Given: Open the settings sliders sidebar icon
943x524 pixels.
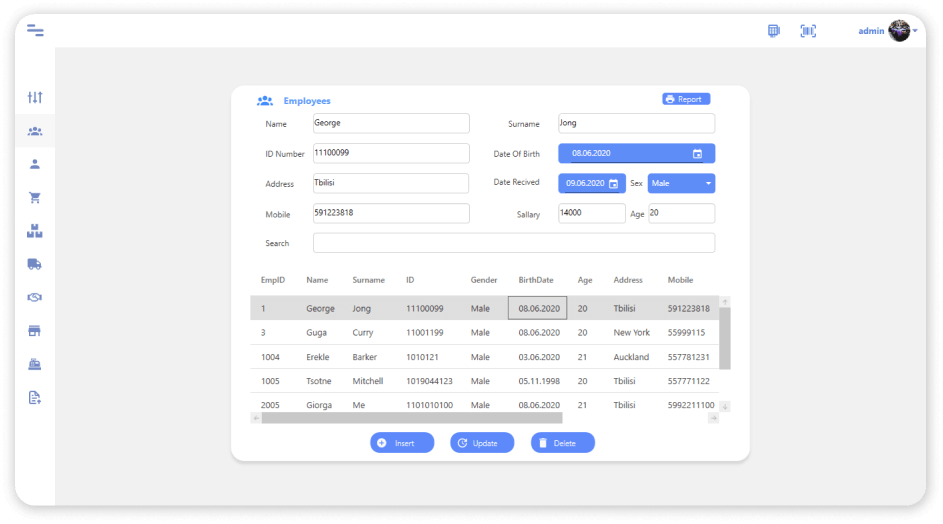Looking at the screenshot, I should point(35,97).
